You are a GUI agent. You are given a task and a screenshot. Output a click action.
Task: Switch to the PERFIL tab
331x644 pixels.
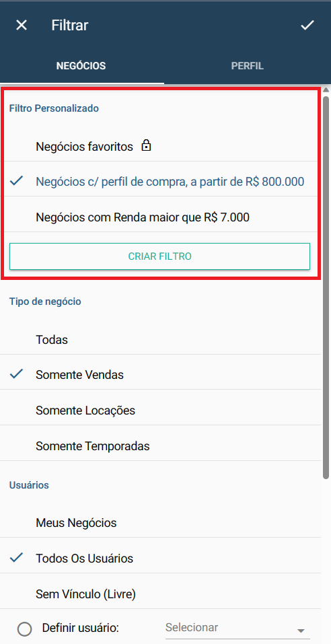(247, 66)
